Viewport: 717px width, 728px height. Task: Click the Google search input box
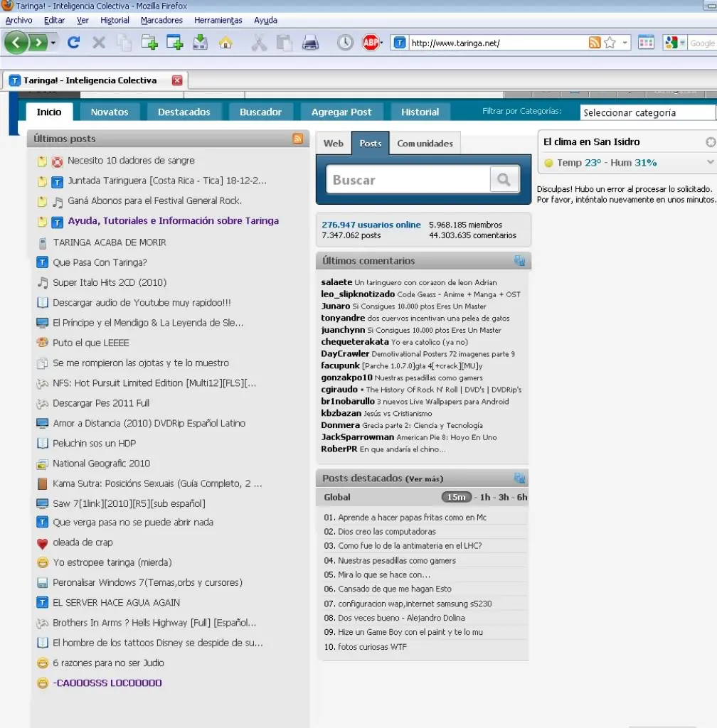click(702, 43)
